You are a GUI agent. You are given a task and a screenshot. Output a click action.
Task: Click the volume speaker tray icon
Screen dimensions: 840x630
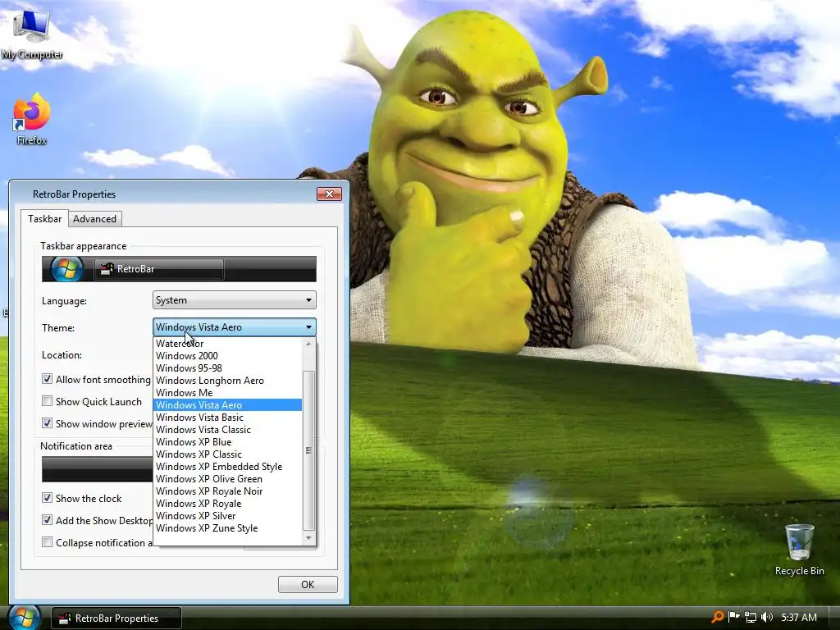pyautogui.click(x=767, y=617)
